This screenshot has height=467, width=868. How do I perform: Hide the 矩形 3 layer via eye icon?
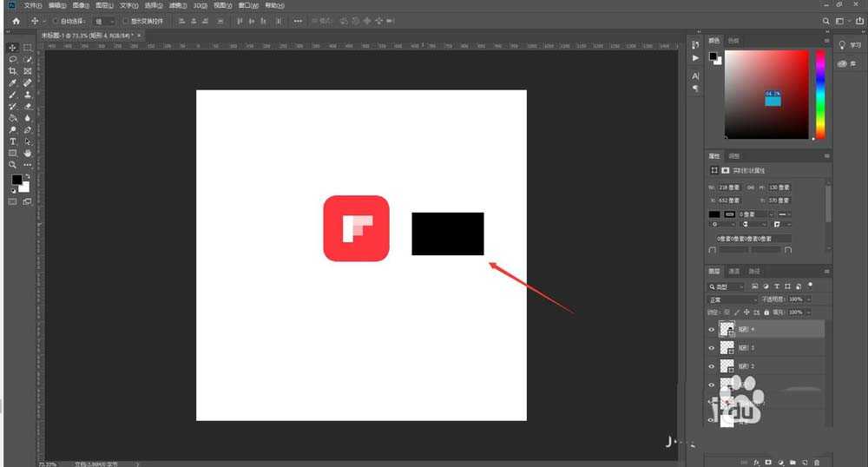[x=712, y=348]
